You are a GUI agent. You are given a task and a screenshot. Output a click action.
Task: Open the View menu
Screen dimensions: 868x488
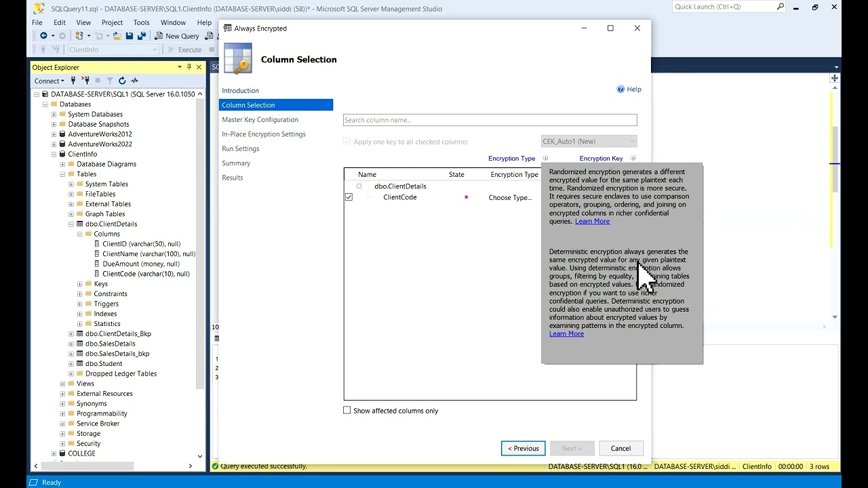click(83, 22)
